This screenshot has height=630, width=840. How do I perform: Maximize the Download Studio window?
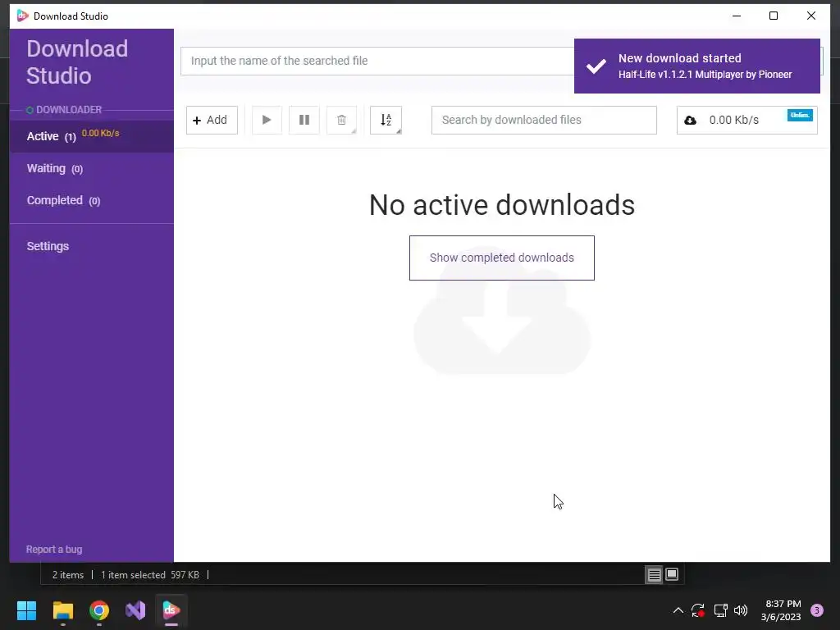pos(774,16)
